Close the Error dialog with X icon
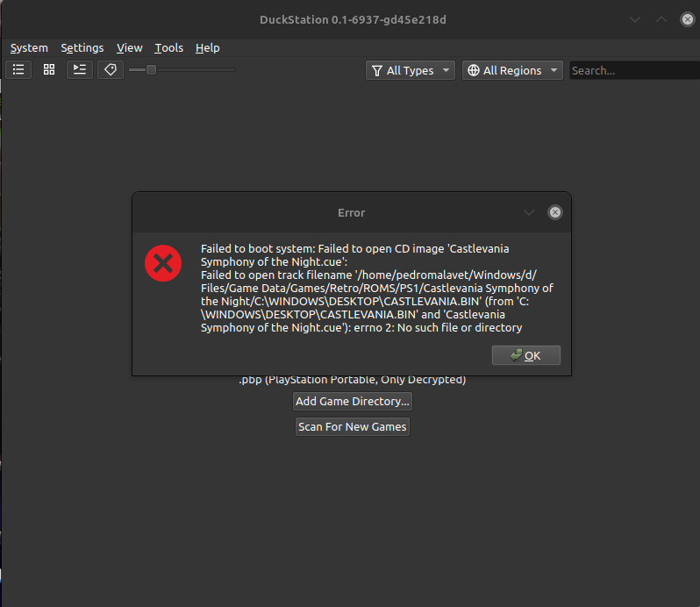The image size is (700, 607). click(x=554, y=212)
